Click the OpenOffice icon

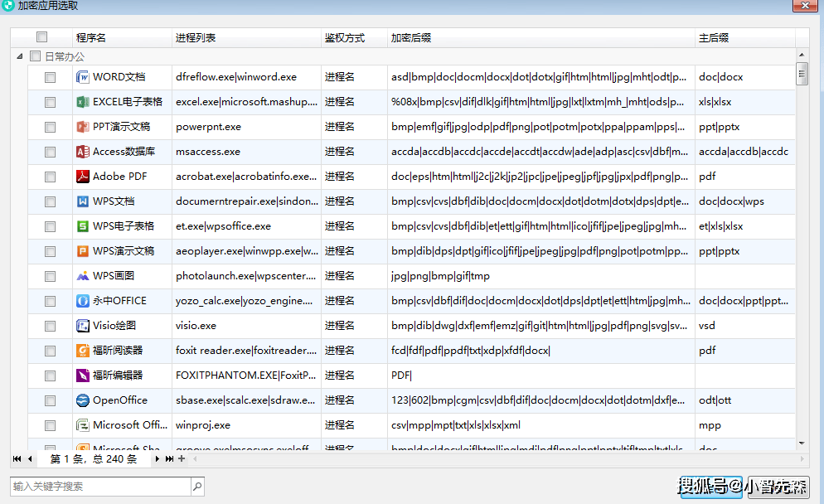click(x=83, y=400)
